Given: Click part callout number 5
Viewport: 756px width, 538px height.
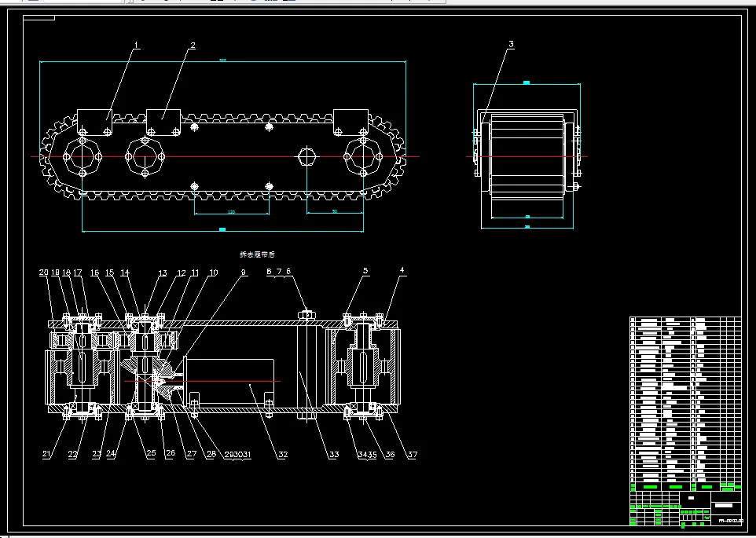Looking at the screenshot, I should (x=365, y=271).
